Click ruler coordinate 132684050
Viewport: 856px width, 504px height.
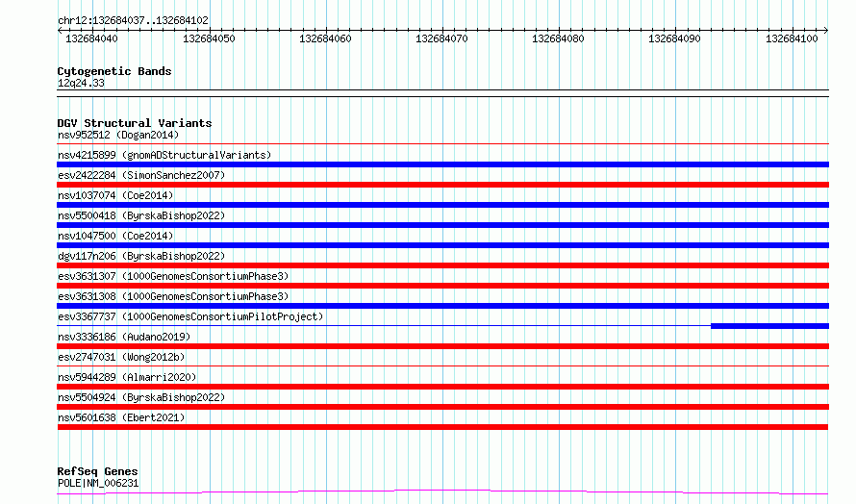tap(209, 38)
